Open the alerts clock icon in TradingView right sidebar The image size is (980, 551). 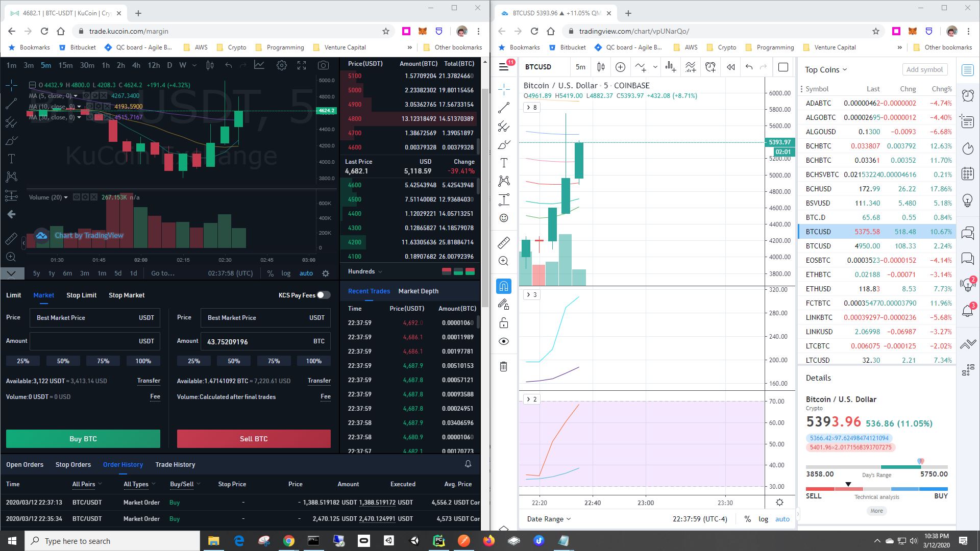(x=968, y=95)
